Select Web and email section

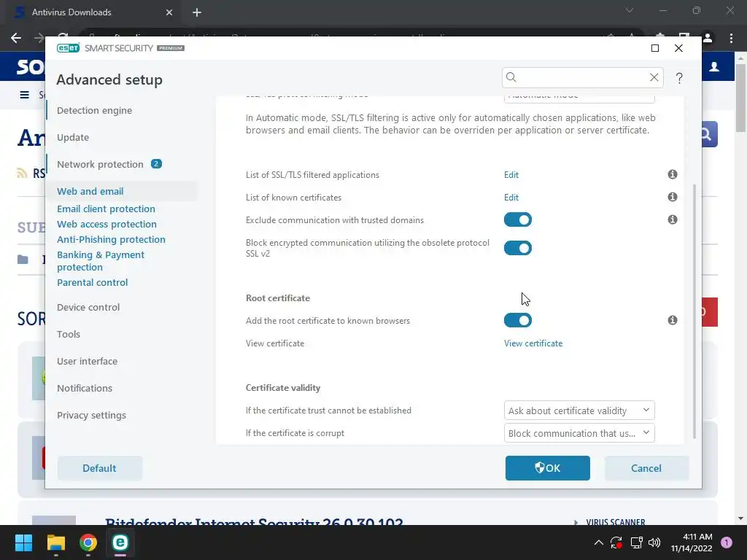coord(90,192)
